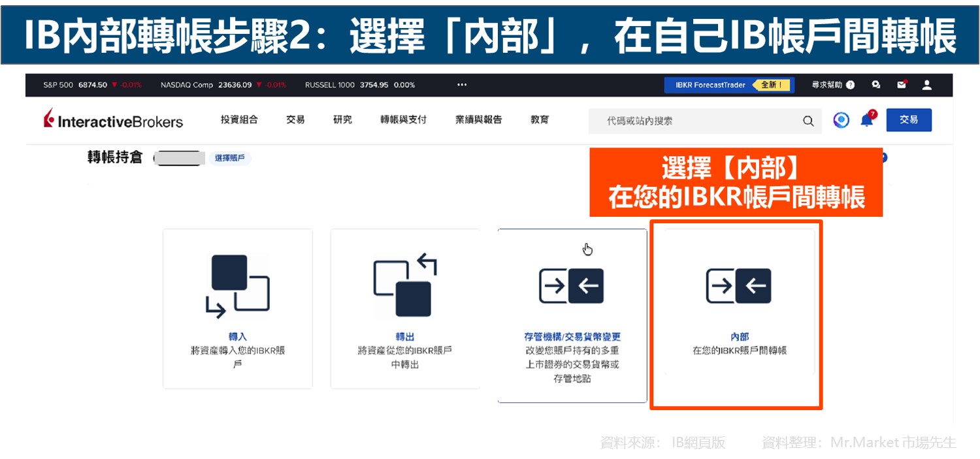Click the search magnifier icon

pos(808,121)
